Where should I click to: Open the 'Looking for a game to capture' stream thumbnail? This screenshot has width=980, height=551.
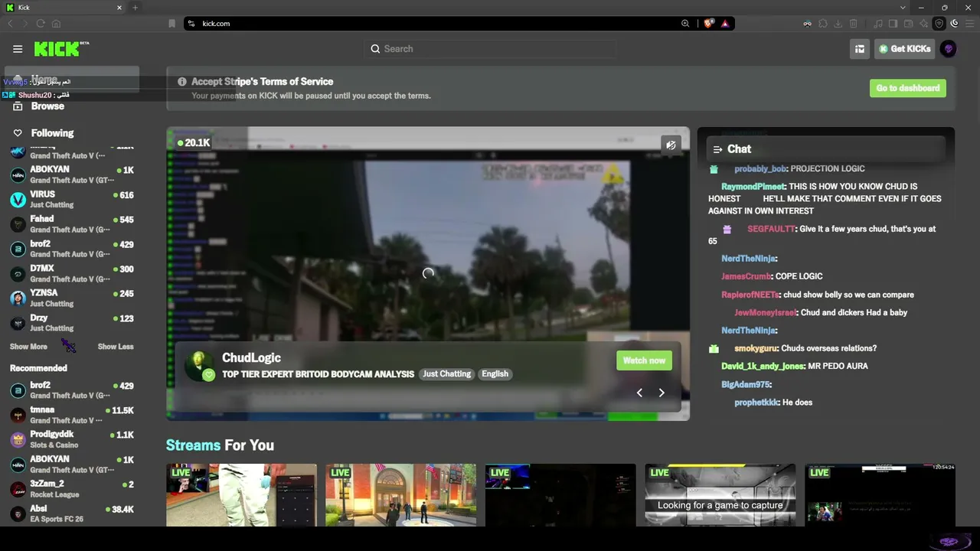(x=720, y=495)
